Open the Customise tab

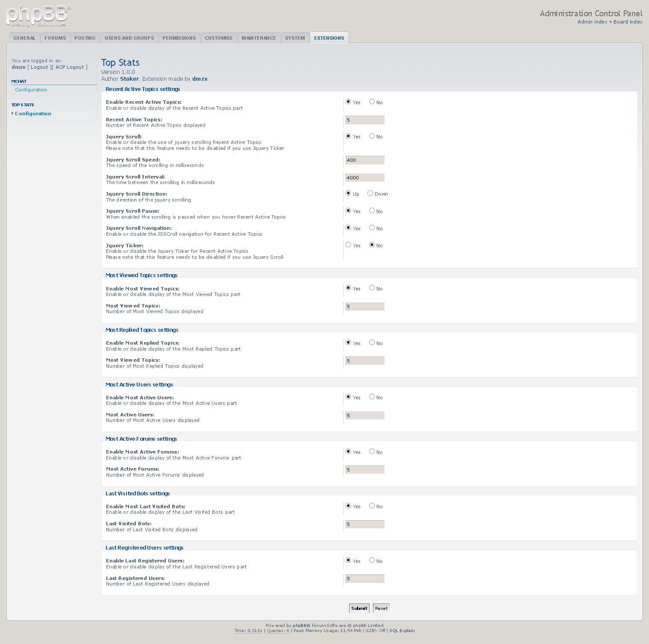(x=219, y=38)
